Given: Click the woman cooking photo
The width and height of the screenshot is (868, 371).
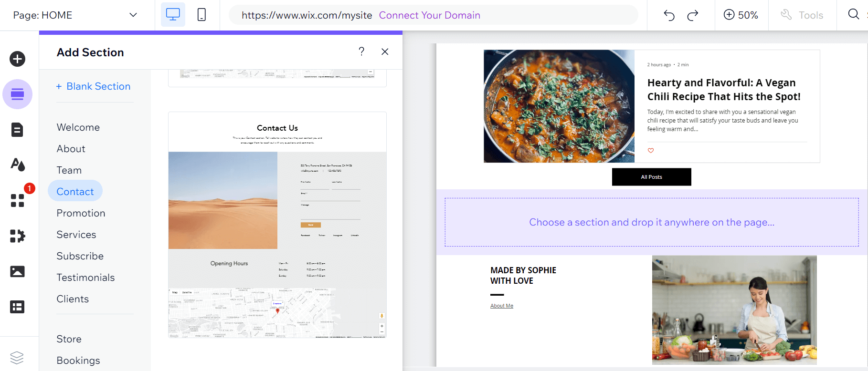Looking at the screenshot, I should coord(734,310).
